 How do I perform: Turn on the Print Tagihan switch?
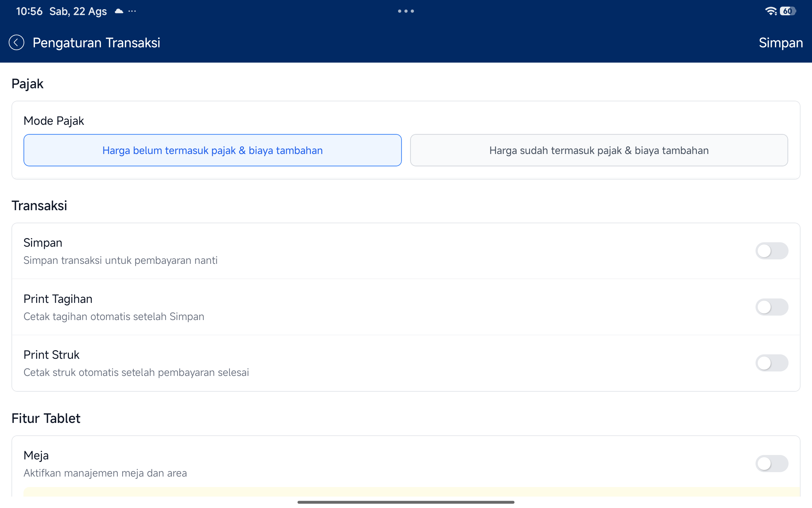[772, 307]
